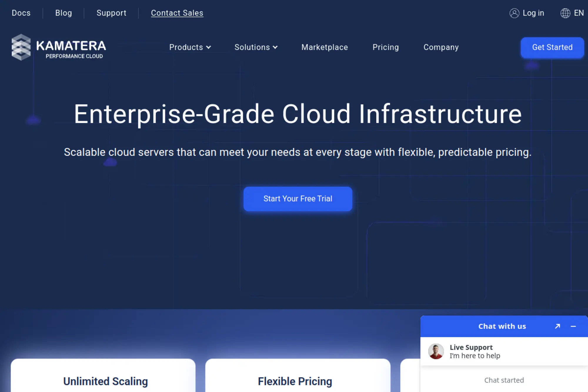Follow the Contact Sales link
Image resolution: width=588 pixels, height=392 pixels.
point(177,13)
